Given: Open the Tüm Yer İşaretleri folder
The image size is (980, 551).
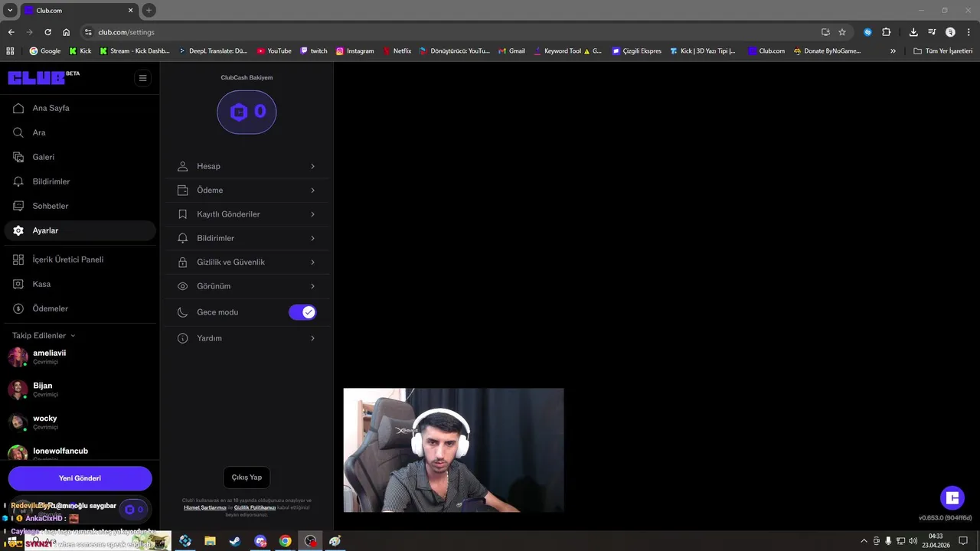Looking at the screenshot, I should (943, 51).
